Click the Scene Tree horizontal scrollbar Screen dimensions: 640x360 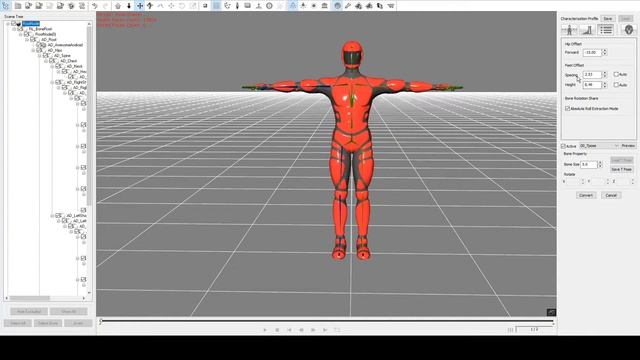(x=29, y=298)
